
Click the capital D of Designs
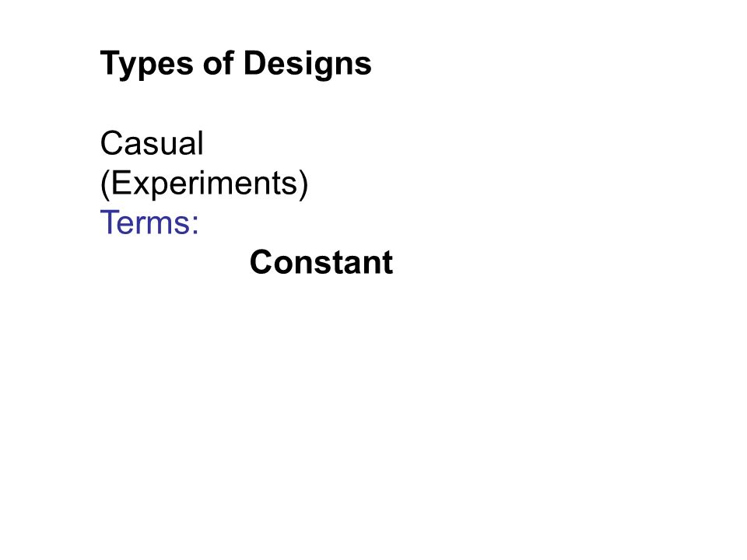click(255, 62)
